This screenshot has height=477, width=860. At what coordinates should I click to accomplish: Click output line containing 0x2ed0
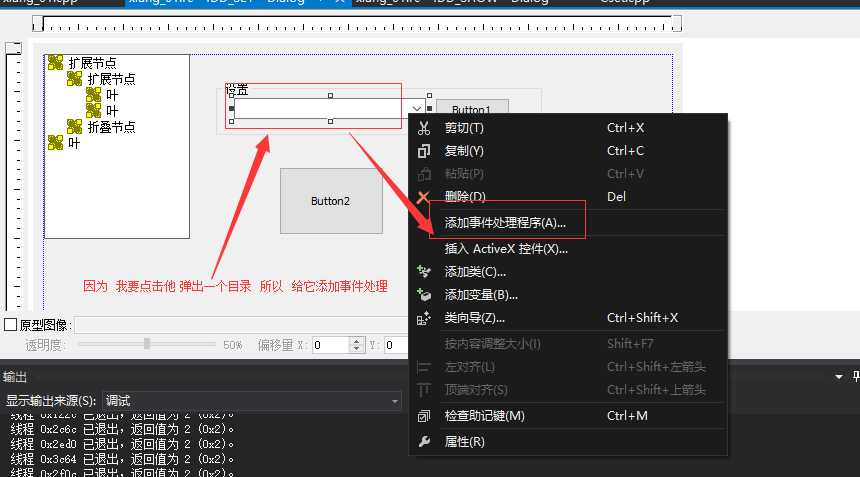click(122, 444)
